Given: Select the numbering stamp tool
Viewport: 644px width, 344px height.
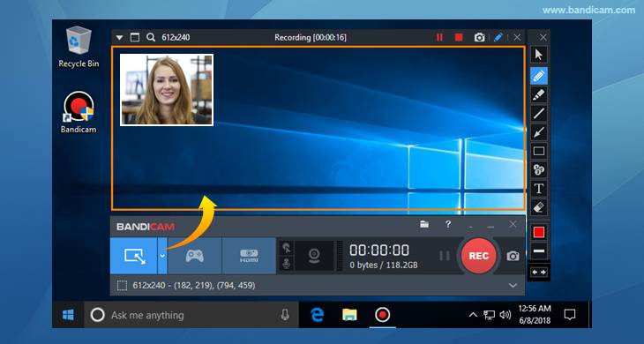Looking at the screenshot, I should pos(538,169).
